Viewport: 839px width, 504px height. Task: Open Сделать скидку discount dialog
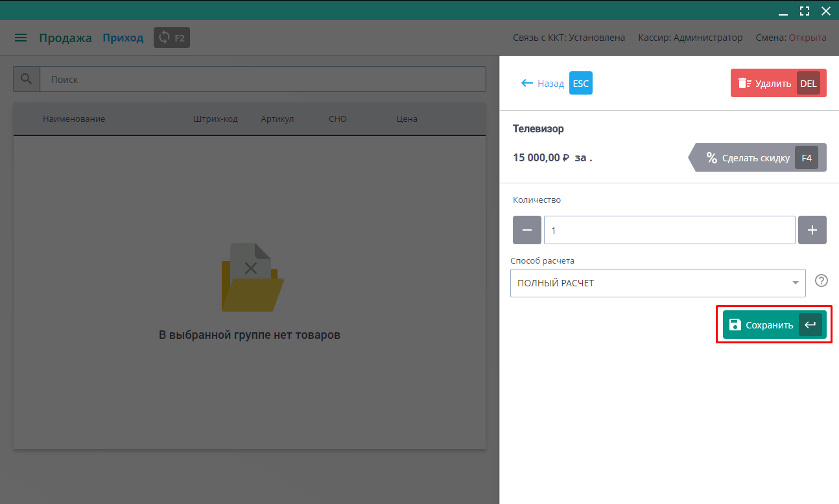(x=757, y=157)
